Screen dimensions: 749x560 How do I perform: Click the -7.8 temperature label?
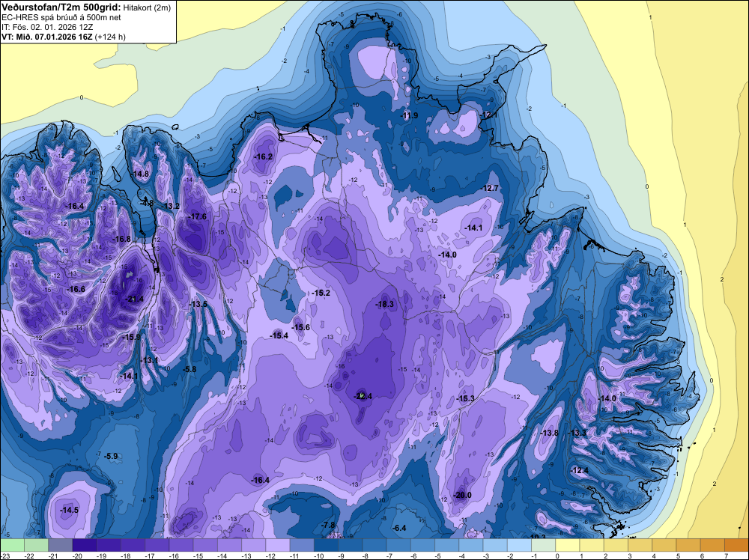coord(329,525)
